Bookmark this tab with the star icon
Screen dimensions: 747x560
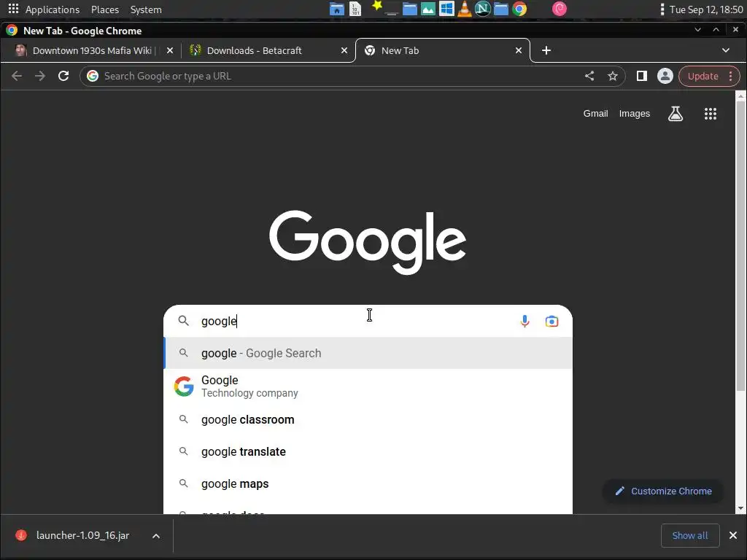(613, 76)
